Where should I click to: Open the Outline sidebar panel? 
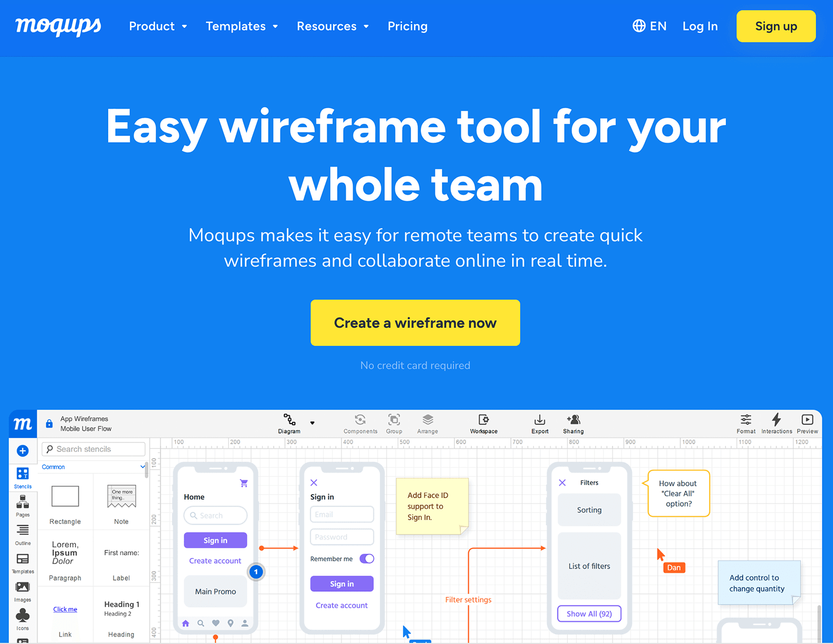(x=23, y=534)
